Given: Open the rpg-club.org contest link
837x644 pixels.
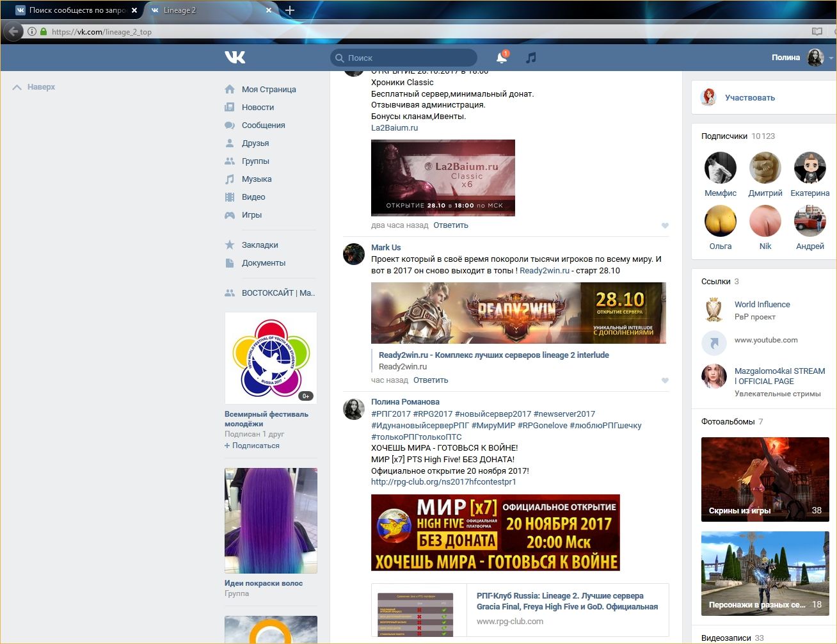Looking at the screenshot, I should point(443,482).
